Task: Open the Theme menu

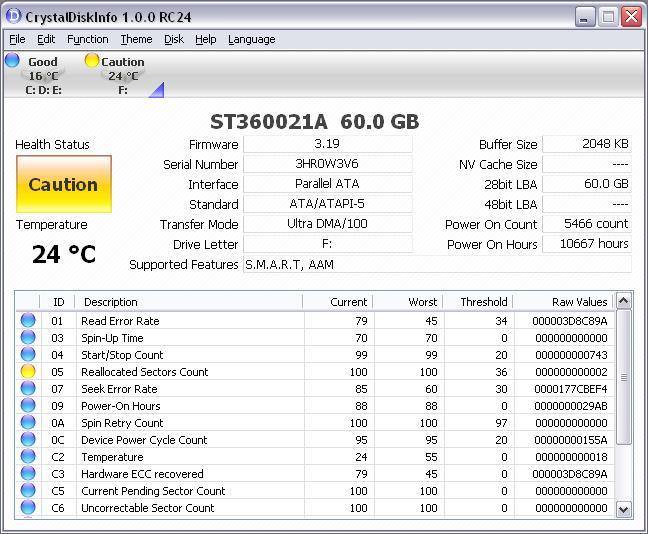Action: pos(136,39)
